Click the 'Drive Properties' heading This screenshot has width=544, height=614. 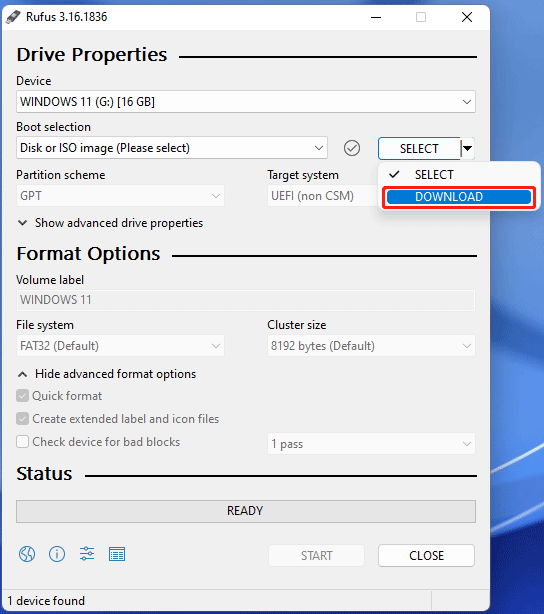click(x=92, y=54)
